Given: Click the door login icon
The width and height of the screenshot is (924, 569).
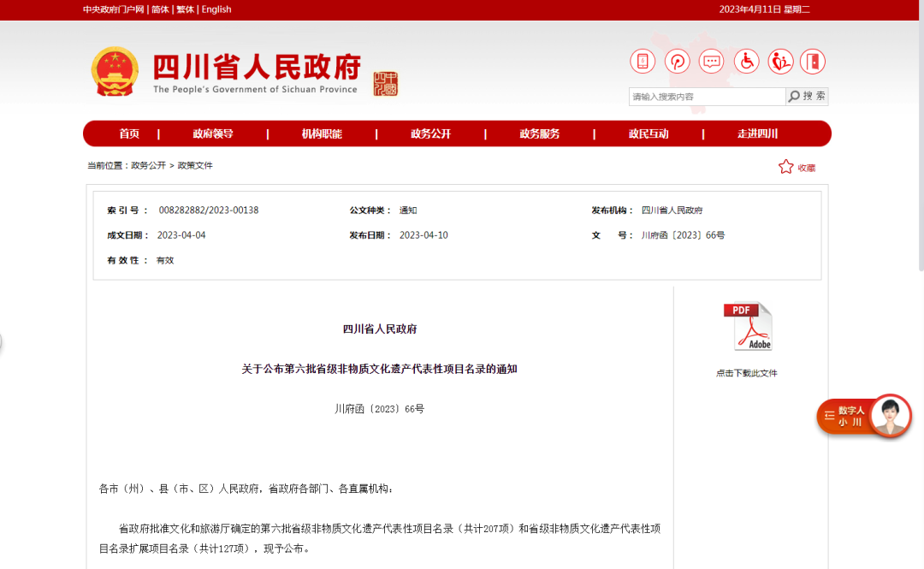Looking at the screenshot, I should tap(813, 62).
